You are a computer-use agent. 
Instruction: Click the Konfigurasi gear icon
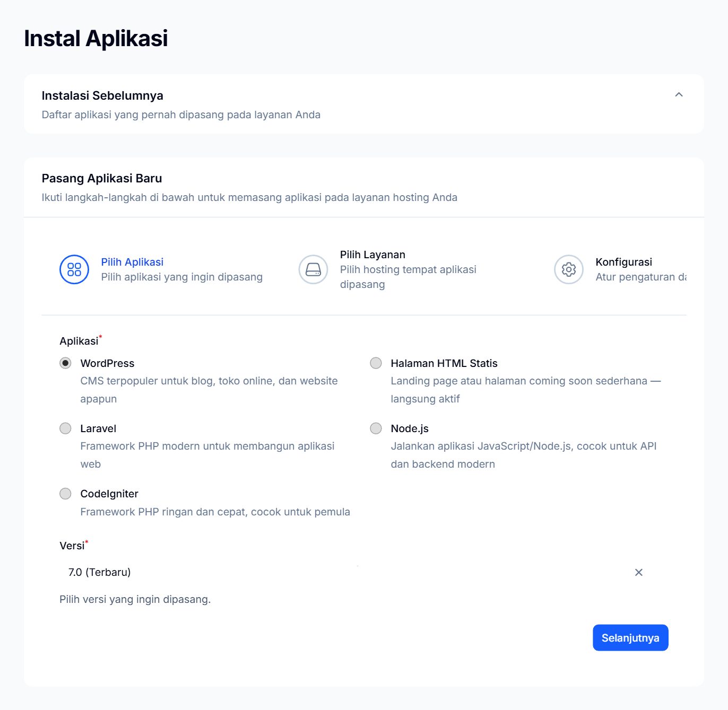(569, 269)
